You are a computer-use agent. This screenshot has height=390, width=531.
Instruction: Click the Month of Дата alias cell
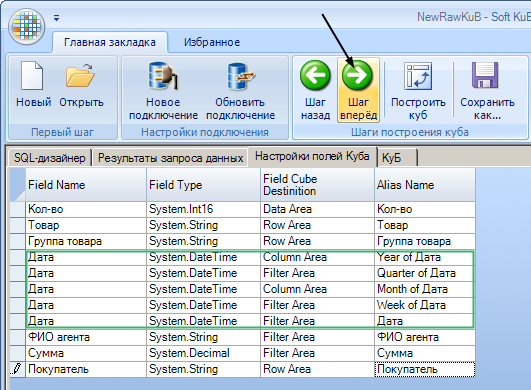pos(425,289)
